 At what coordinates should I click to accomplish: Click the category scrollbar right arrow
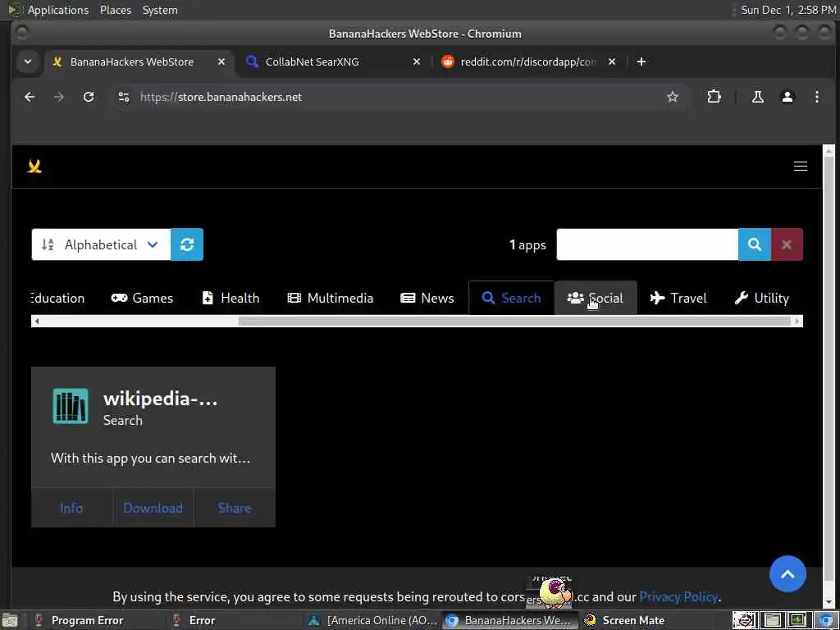point(797,321)
